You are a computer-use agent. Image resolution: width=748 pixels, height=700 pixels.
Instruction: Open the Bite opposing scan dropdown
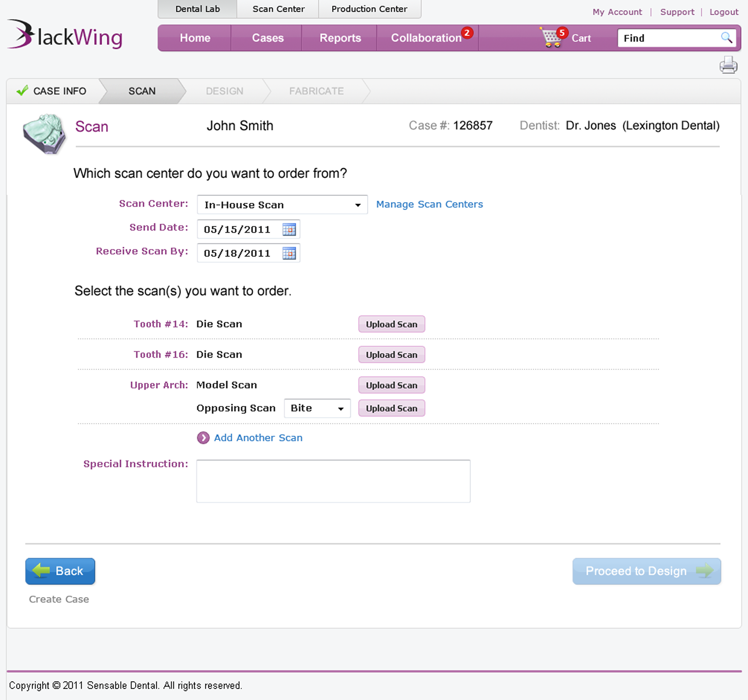pyautogui.click(x=317, y=408)
